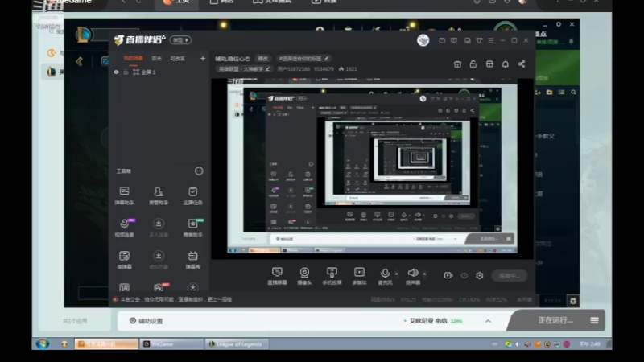The height and width of the screenshot is (362, 644).
Task: Open hamburger menu in 直播伴侣 title bar
Action: point(491,41)
